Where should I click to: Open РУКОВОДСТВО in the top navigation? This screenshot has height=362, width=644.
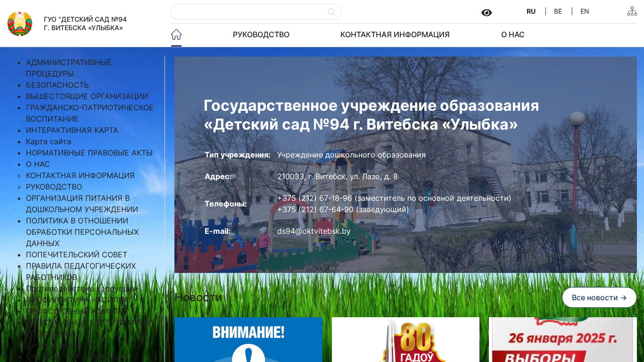click(x=261, y=34)
